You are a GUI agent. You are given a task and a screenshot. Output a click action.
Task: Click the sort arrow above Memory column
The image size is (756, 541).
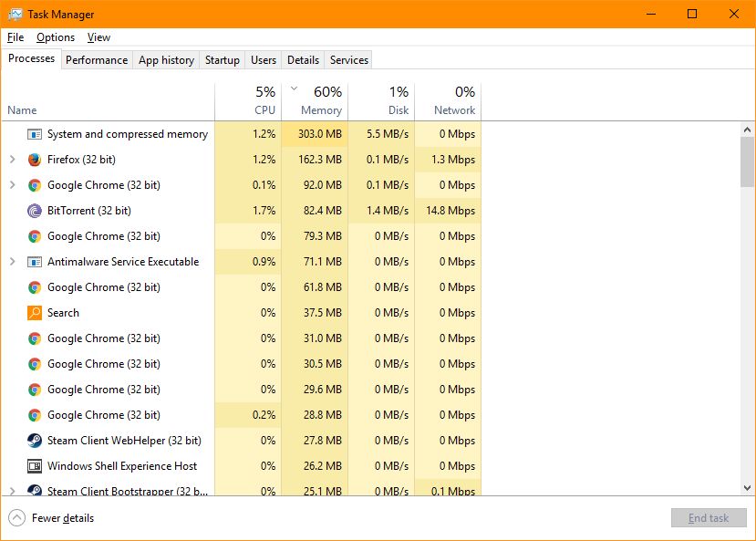[295, 88]
